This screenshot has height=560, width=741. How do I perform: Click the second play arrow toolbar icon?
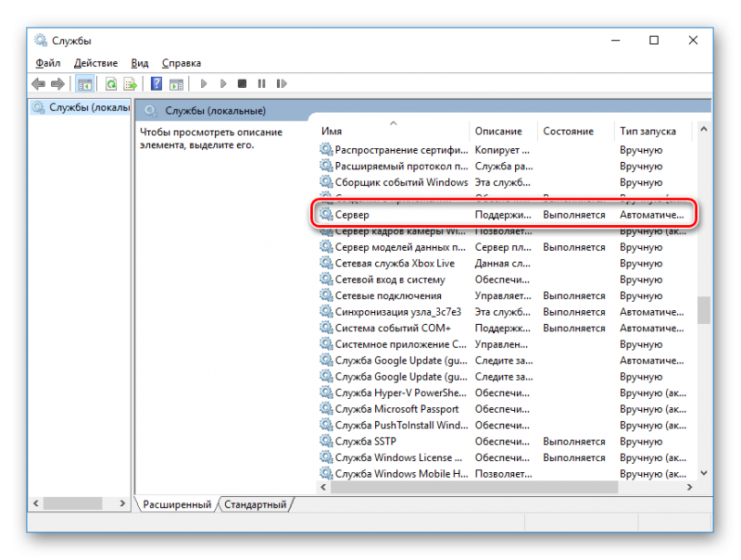pyautogui.click(x=223, y=84)
